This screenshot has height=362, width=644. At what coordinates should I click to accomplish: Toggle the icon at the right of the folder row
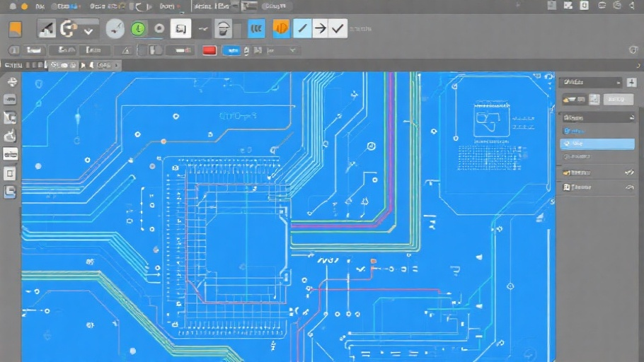tap(628, 172)
